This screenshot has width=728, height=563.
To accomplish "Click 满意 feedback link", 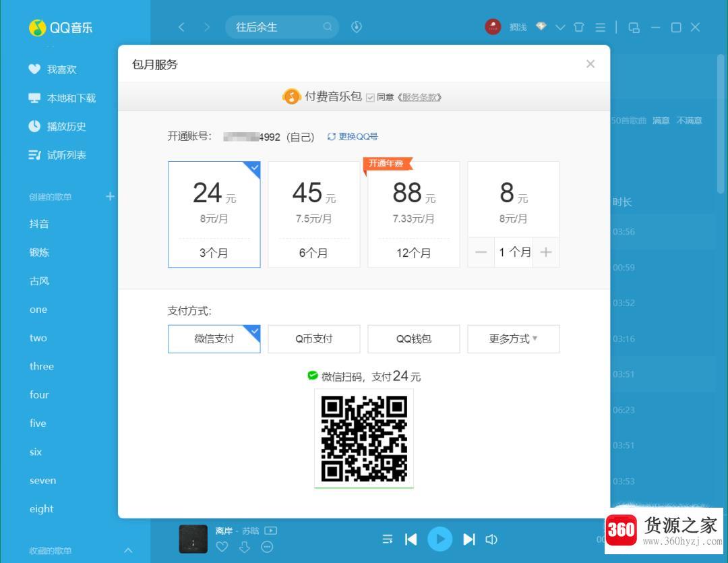I will coord(661,121).
